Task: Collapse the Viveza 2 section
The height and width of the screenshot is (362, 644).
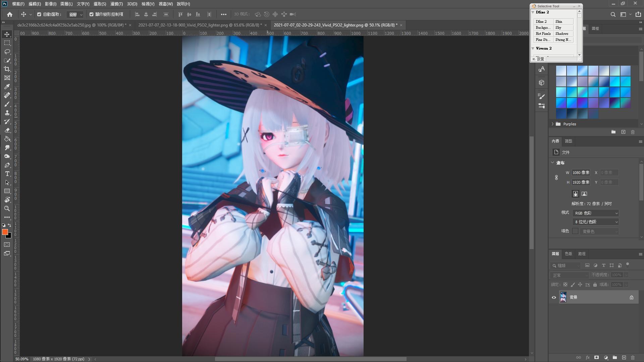Action: [x=533, y=49]
